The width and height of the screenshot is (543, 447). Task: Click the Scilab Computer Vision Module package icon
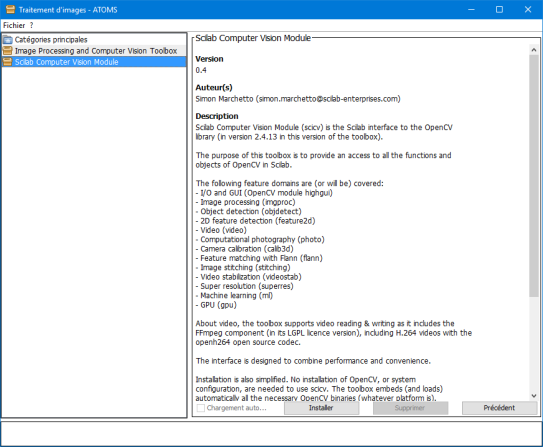pos(8,62)
